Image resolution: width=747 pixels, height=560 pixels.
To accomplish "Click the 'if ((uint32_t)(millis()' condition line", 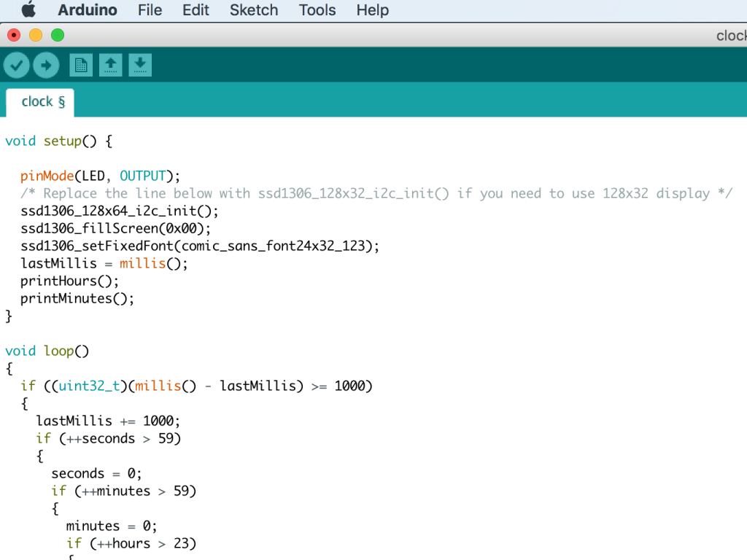I will pyautogui.click(x=196, y=386).
